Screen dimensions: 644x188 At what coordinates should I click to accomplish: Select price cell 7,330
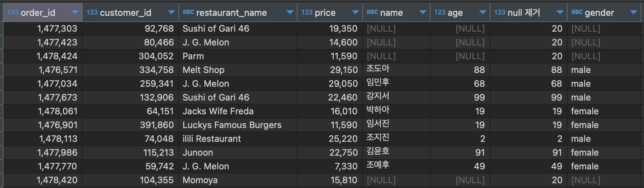pos(330,166)
